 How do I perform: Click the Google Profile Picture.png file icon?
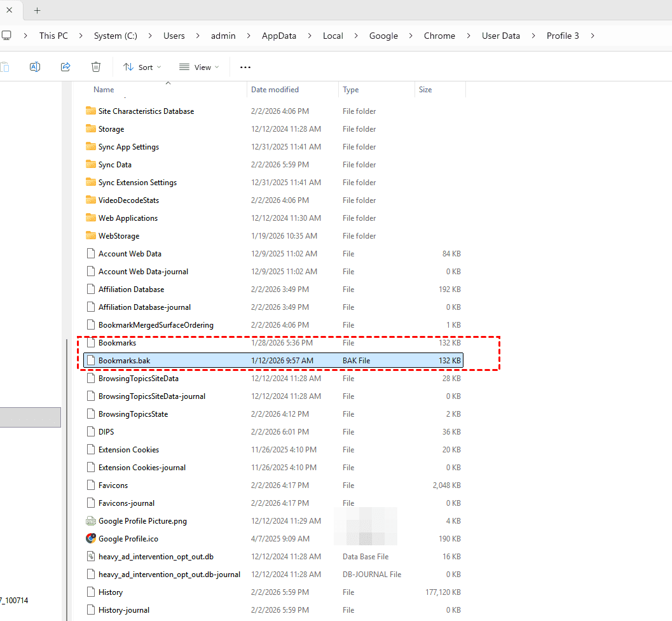pyautogui.click(x=90, y=520)
